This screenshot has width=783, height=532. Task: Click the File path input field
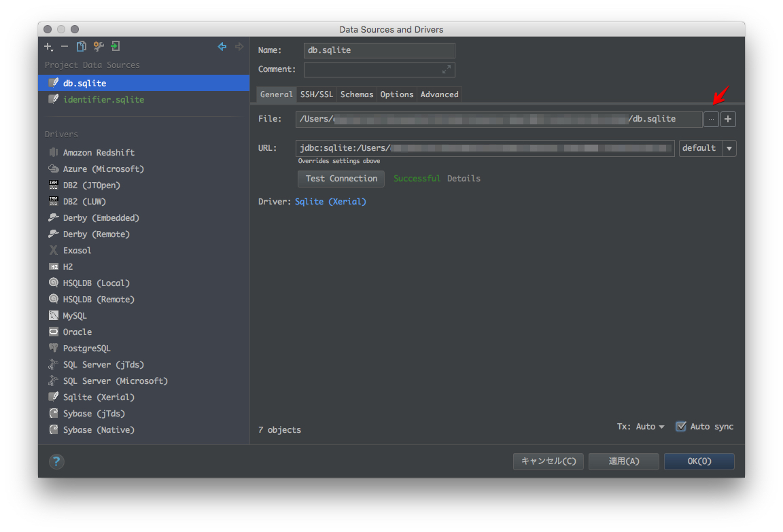(x=499, y=120)
